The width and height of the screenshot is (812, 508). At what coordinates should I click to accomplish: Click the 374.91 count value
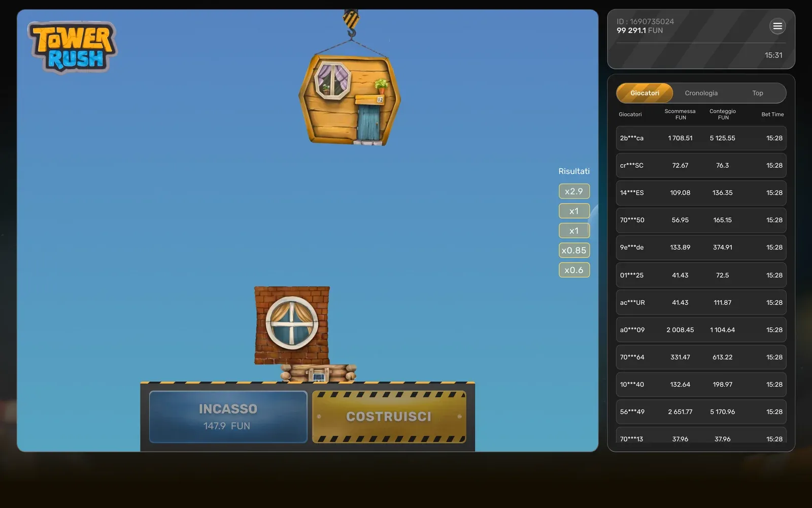(722, 248)
